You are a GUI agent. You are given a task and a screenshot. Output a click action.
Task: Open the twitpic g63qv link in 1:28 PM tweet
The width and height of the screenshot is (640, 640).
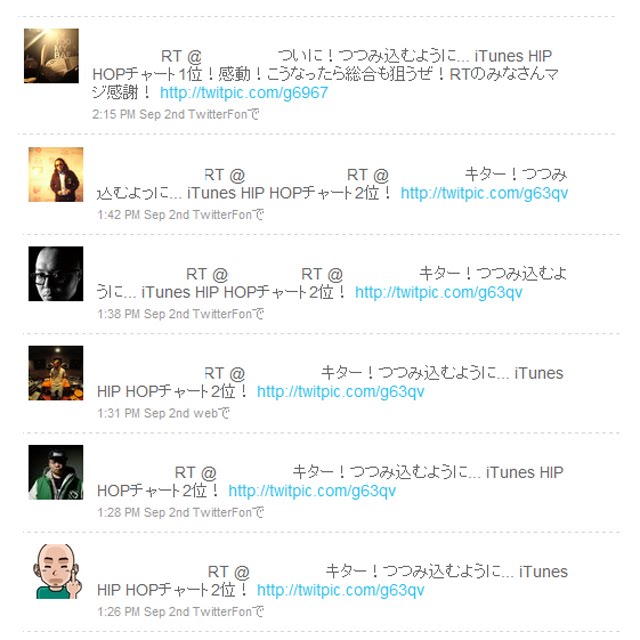312,491
